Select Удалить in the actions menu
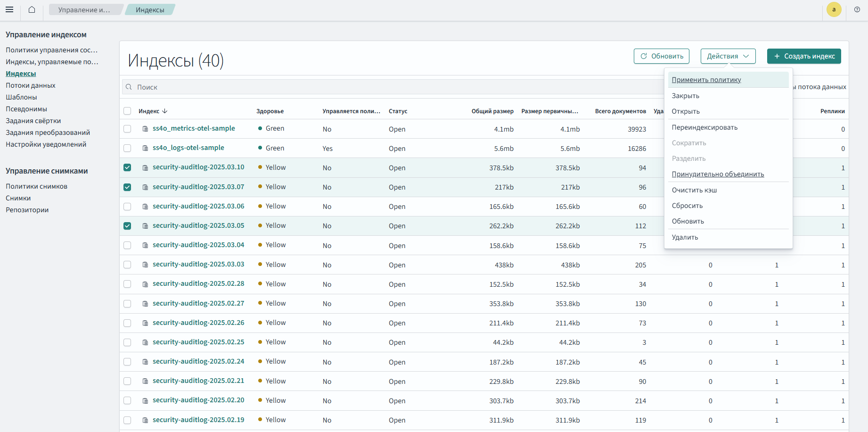The image size is (868, 432). [685, 237]
